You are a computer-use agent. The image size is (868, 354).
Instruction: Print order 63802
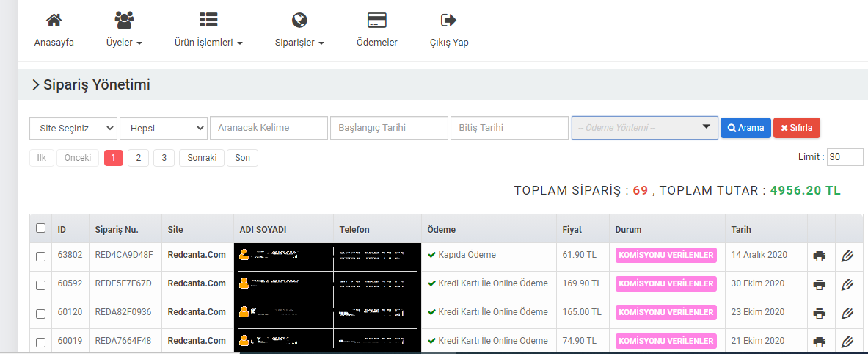pyautogui.click(x=820, y=256)
